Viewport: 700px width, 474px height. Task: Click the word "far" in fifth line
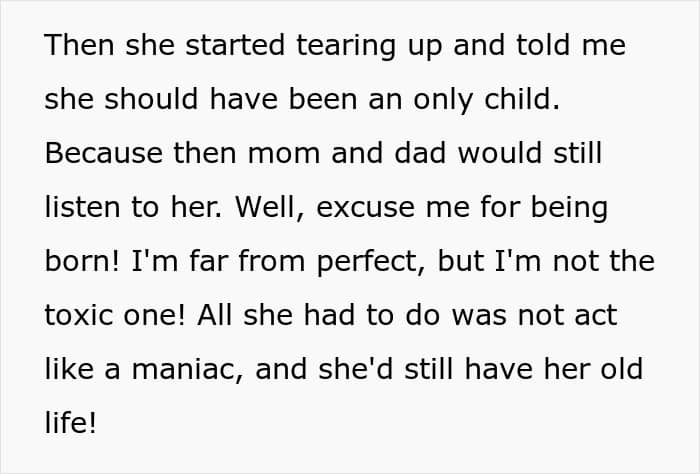[189, 262]
